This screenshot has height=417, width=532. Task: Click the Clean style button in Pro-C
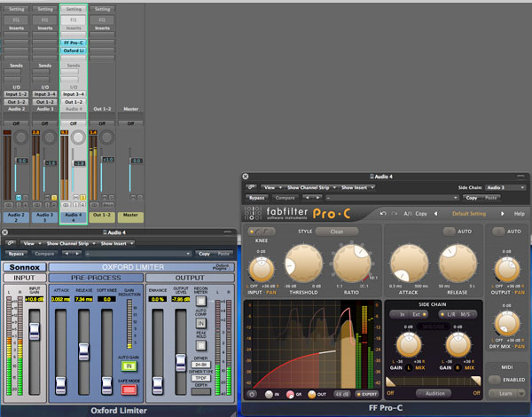(x=337, y=232)
